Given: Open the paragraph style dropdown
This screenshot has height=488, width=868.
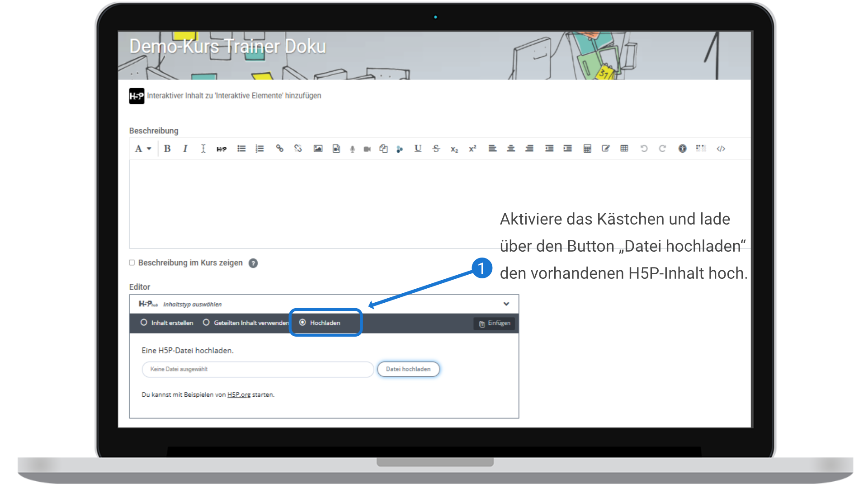Looking at the screenshot, I should 142,149.
